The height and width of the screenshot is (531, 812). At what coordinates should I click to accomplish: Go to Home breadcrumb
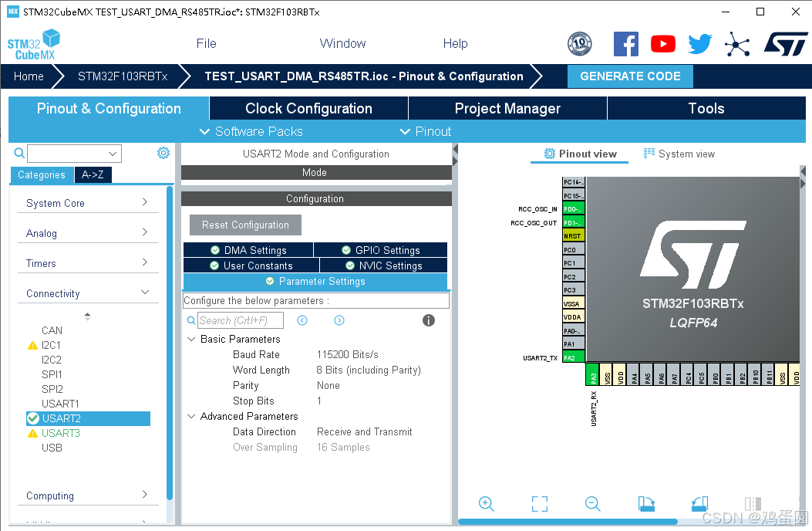(x=29, y=76)
